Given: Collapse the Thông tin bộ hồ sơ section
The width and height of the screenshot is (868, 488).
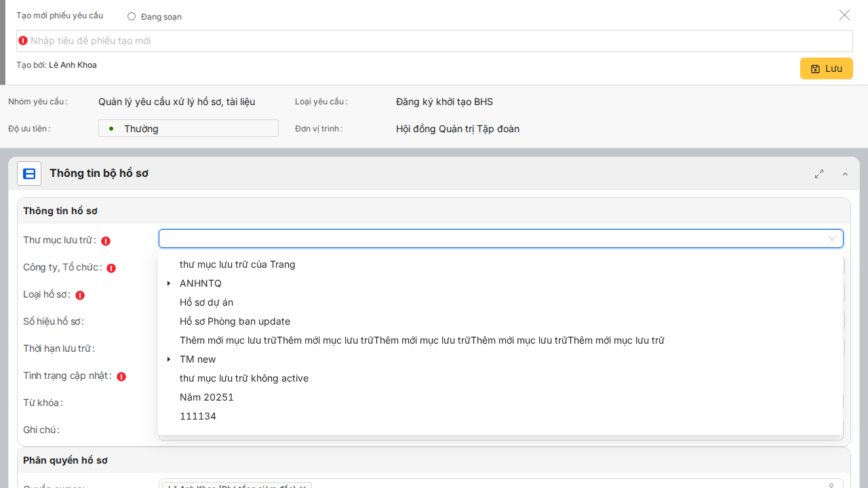Looking at the screenshot, I should click(x=845, y=174).
